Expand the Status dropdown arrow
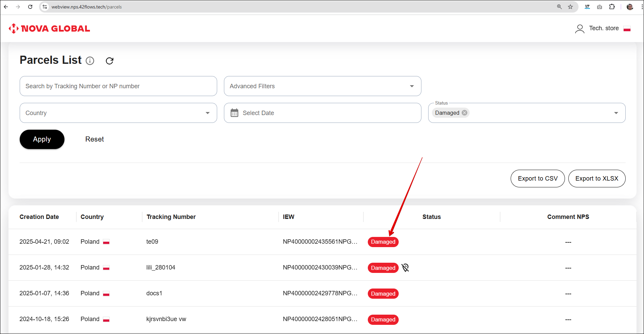Viewport: 644px width, 334px height. (616, 113)
